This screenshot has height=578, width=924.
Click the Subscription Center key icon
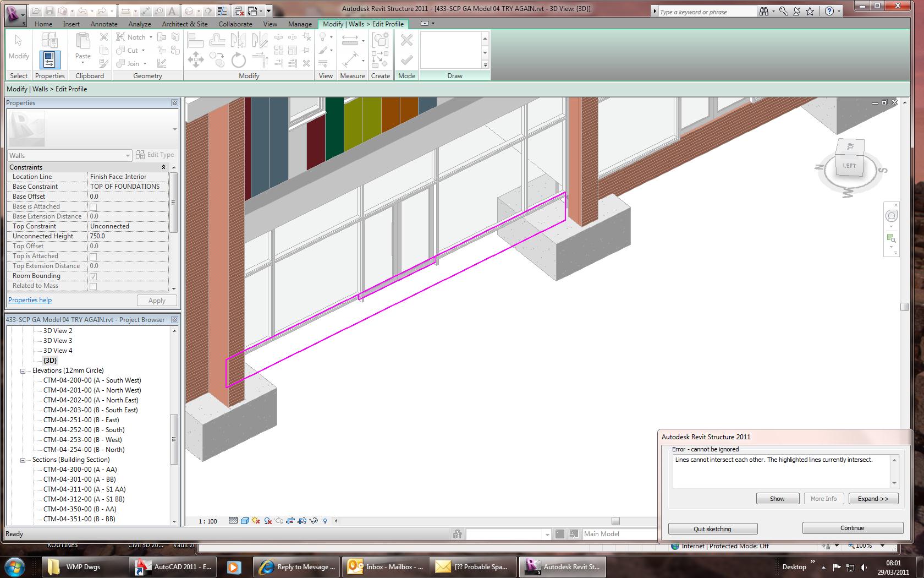pos(783,11)
